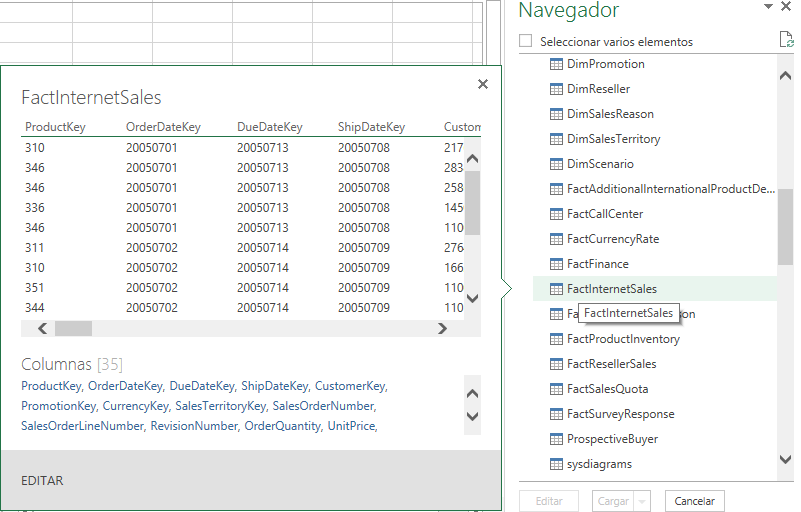801x512 pixels.
Task: Close the FactInternetSales preview popup
Action: [x=483, y=85]
